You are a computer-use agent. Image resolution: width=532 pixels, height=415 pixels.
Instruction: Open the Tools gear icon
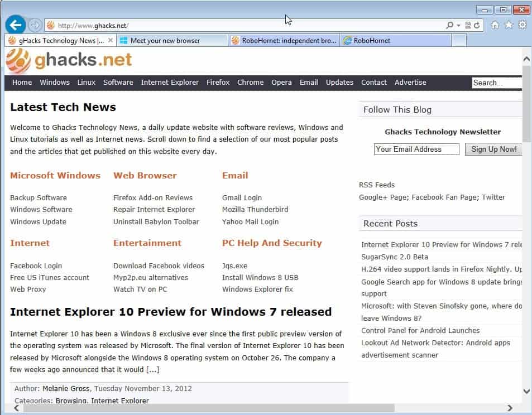(x=523, y=25)
